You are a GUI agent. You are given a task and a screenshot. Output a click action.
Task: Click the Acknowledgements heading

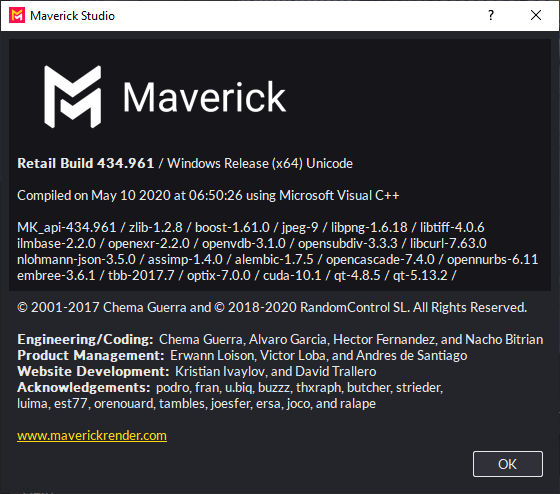[x=84, y=388]
